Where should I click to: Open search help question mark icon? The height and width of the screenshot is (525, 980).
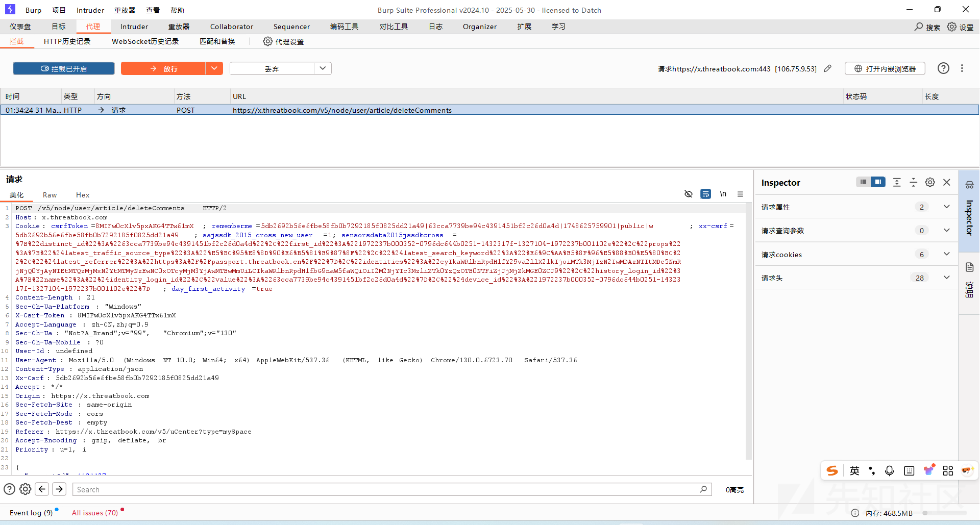coord(9,489)
